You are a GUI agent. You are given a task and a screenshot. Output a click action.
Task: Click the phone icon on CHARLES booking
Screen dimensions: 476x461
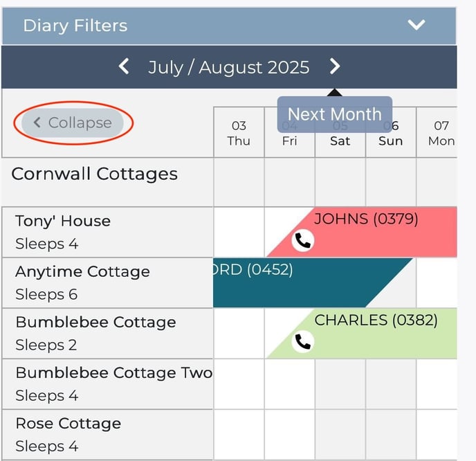[x=302, y=341]
